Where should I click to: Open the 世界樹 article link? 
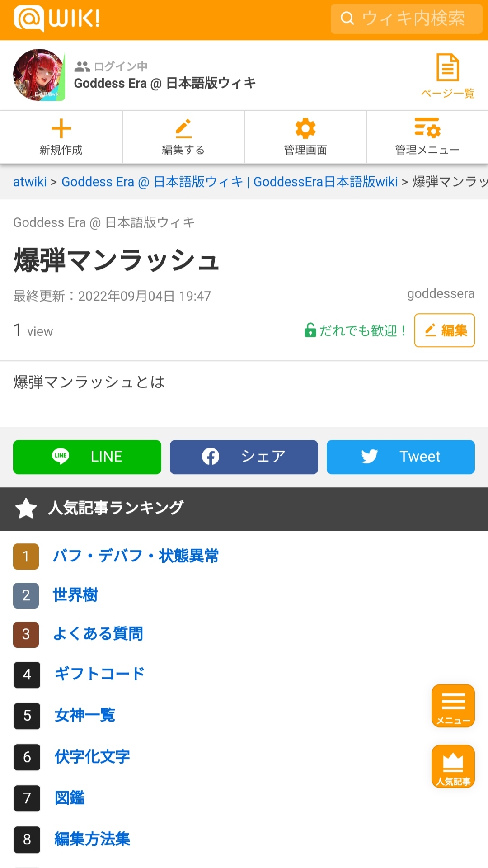click(75, 595)
